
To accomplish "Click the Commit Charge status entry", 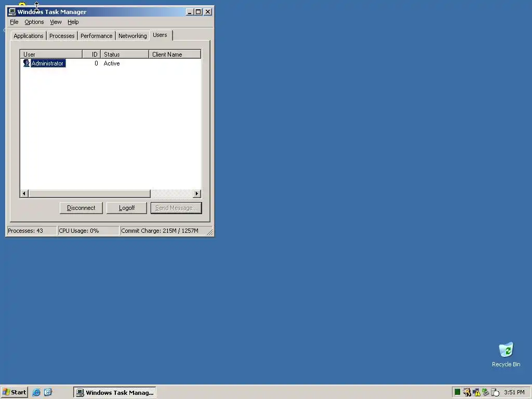I will (164, 231).
